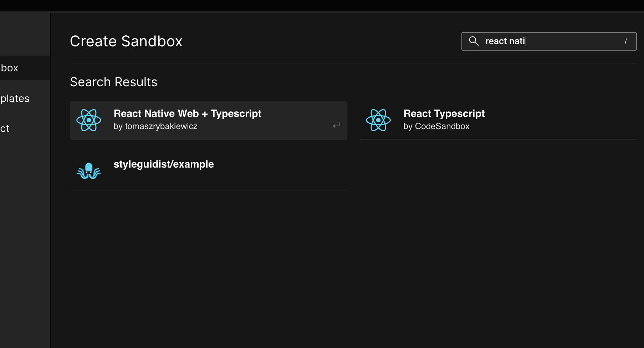The image size is (644, 348).
Task: Click the React logo beside React Native Web
Action: click(89, 120)
